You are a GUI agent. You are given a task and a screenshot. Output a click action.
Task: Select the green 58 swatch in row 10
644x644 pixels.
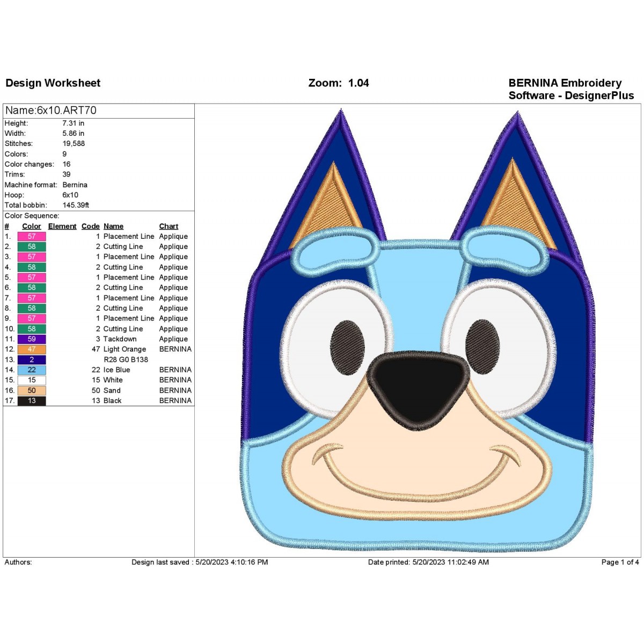coord(32,329)
